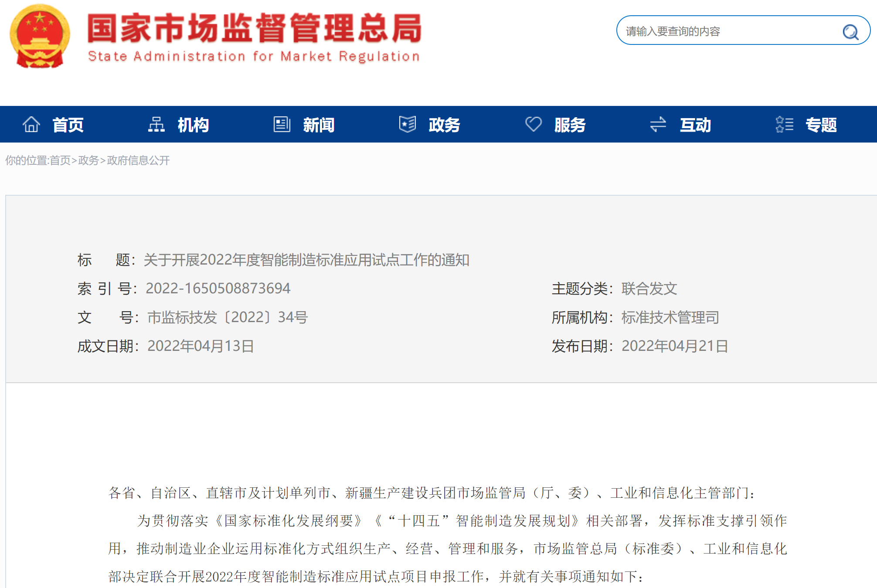Follow the 政府信息公开 breadcrumb link
The height and width of the screenshot is (588, 877).
(138, 160)
